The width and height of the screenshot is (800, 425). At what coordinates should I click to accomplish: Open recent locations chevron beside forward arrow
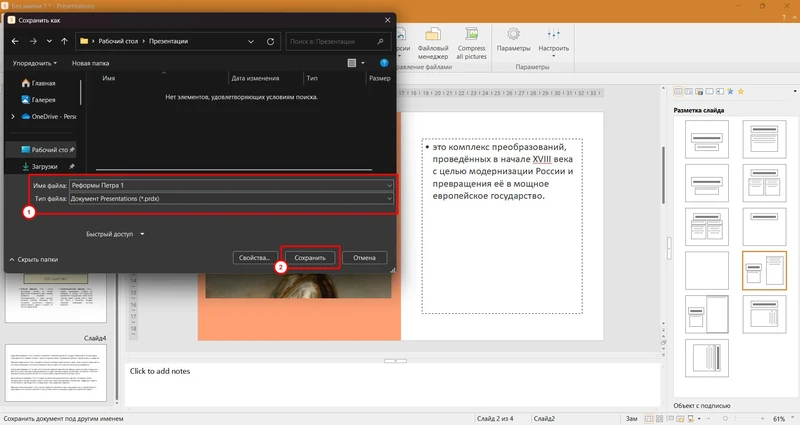(49, 41)
